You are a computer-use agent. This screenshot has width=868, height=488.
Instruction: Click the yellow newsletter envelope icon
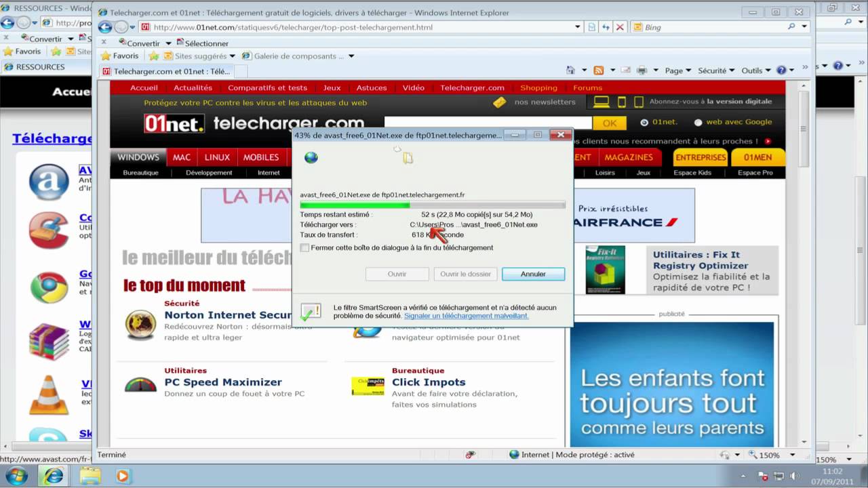coord(499,102)
